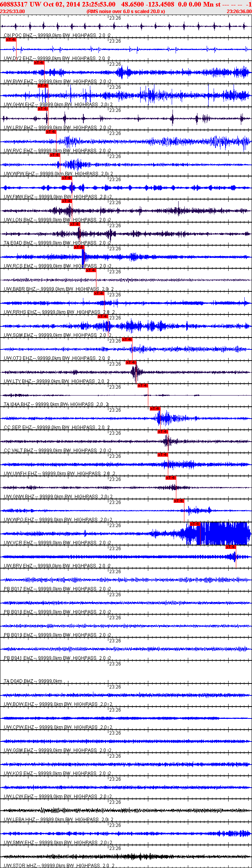Click the end time 23:26:36.00 label
This screenshot has width=252, height=868.
(x=239, y=12)
